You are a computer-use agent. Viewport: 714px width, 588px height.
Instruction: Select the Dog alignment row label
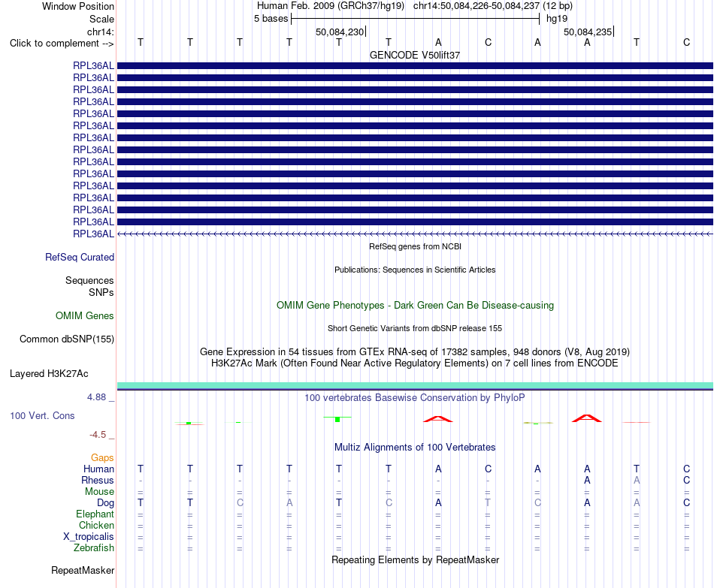106,503
